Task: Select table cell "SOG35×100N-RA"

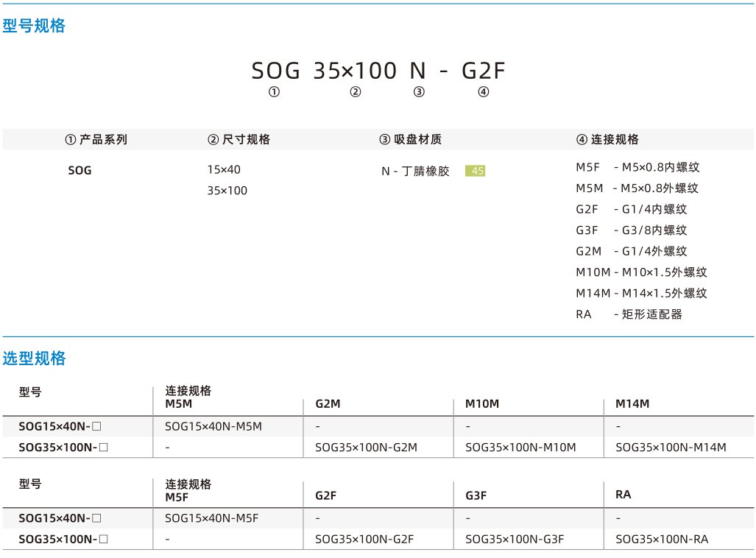Action: point(662,539)
